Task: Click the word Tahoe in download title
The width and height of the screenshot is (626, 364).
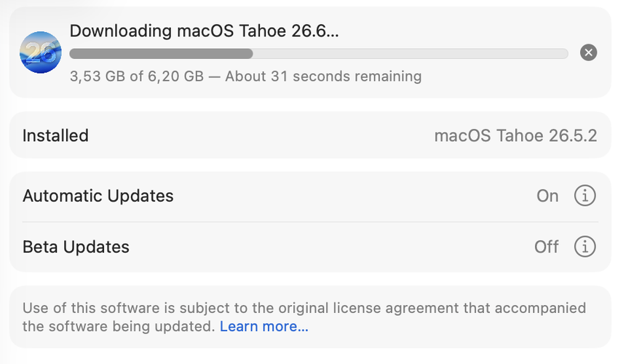Action: tap(262, 31)
